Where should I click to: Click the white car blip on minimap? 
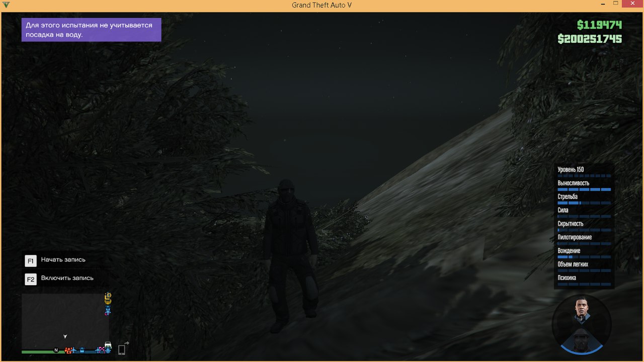tap(108, 344)
